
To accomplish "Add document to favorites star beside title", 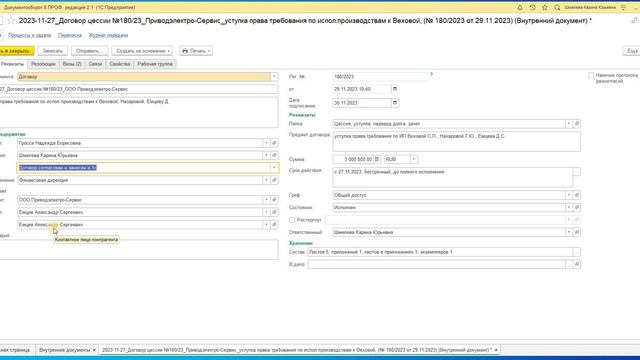I will tap(11, 20).
